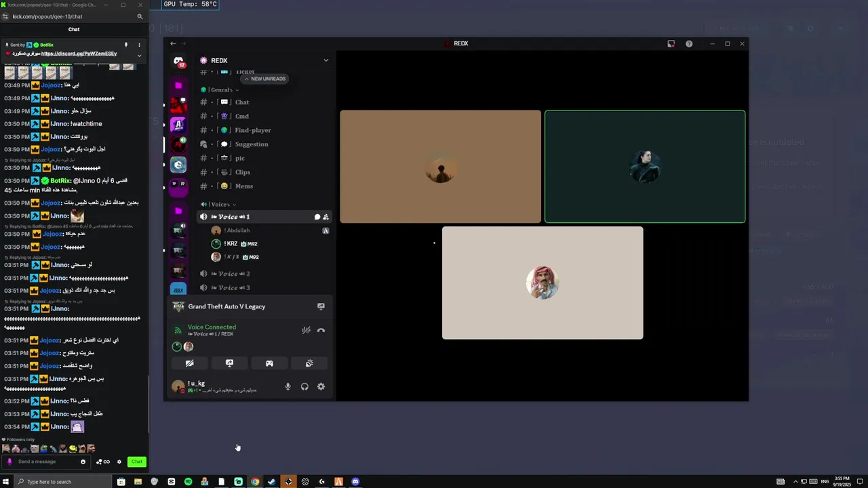Join the Voice 2 channel
This screenshot has height=488, width=868.
click(x=264, y=274)
